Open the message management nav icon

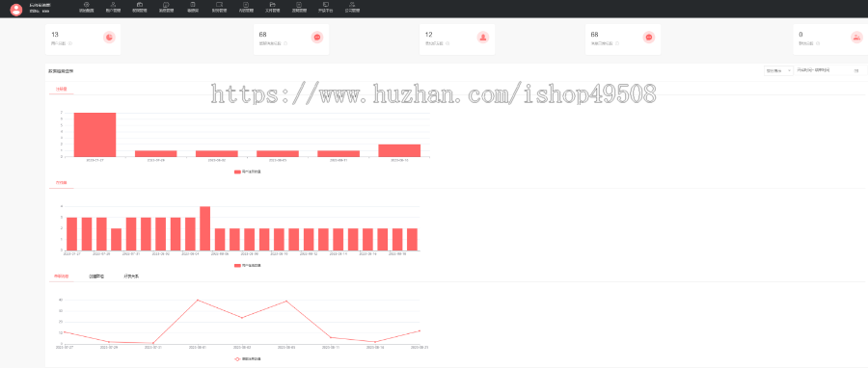click(x=166, y=7)
